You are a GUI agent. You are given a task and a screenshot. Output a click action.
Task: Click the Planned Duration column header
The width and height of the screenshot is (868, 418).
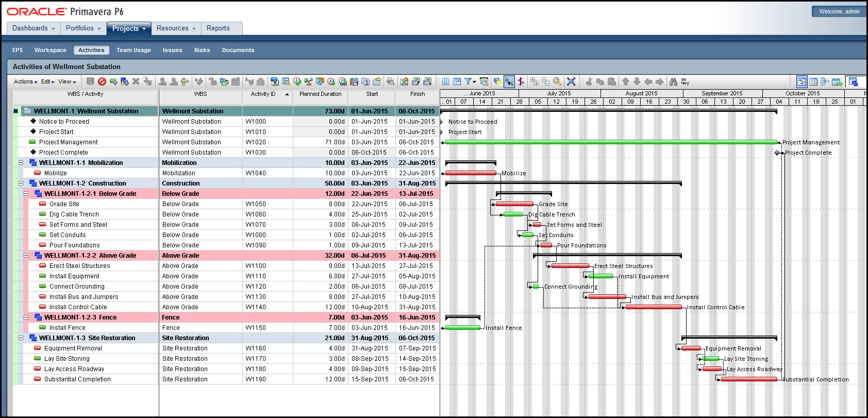pos(321,96)
